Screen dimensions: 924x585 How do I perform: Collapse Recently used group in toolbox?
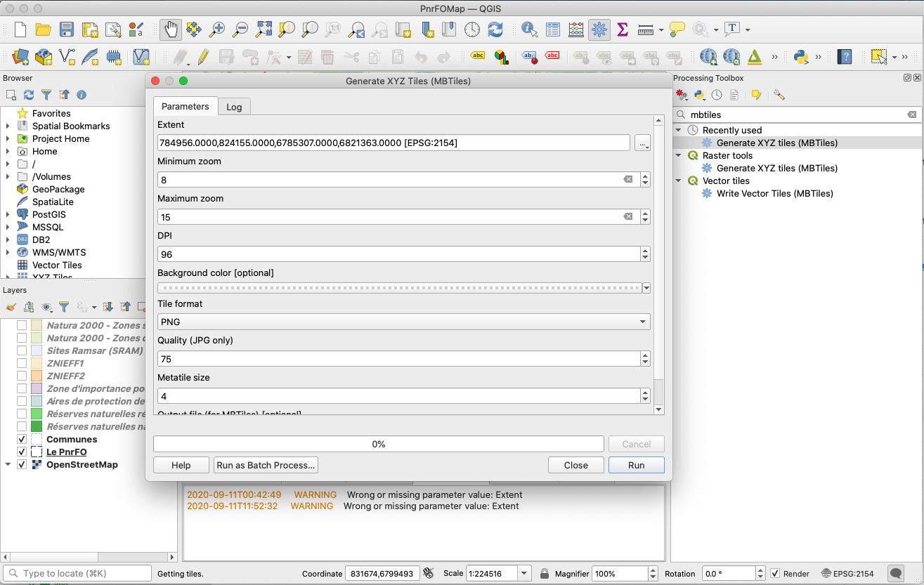[x=679, y=130]
